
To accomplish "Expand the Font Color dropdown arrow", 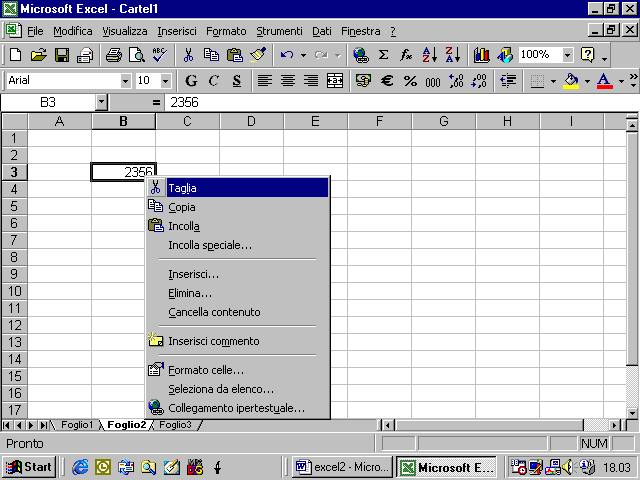I will 621,81.
